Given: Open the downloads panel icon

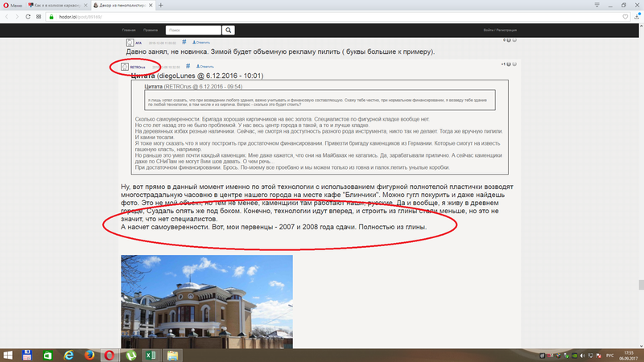Looking at the screenshot, I should click(x=637, y=16).
